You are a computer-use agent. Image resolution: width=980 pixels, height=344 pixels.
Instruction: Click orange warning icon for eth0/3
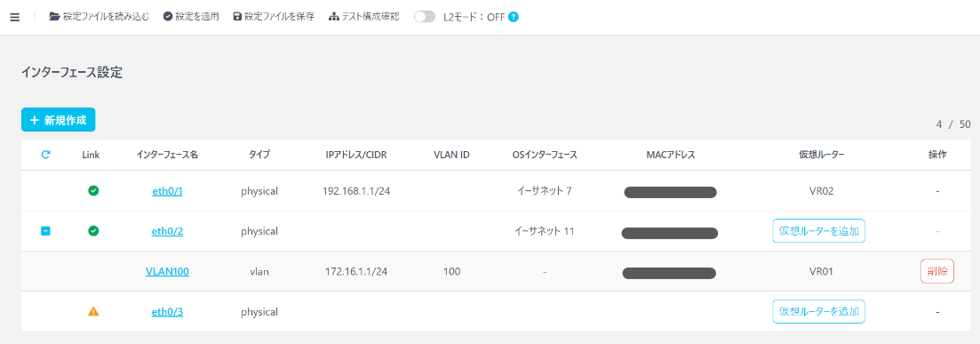[93, 311]
